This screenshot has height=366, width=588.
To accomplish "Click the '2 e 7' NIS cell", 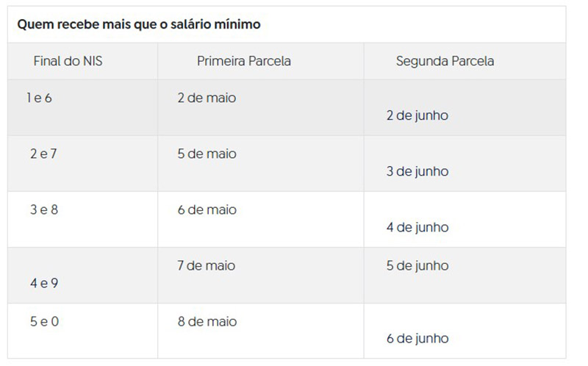I will pyautogui.click(x=43, y=154).
